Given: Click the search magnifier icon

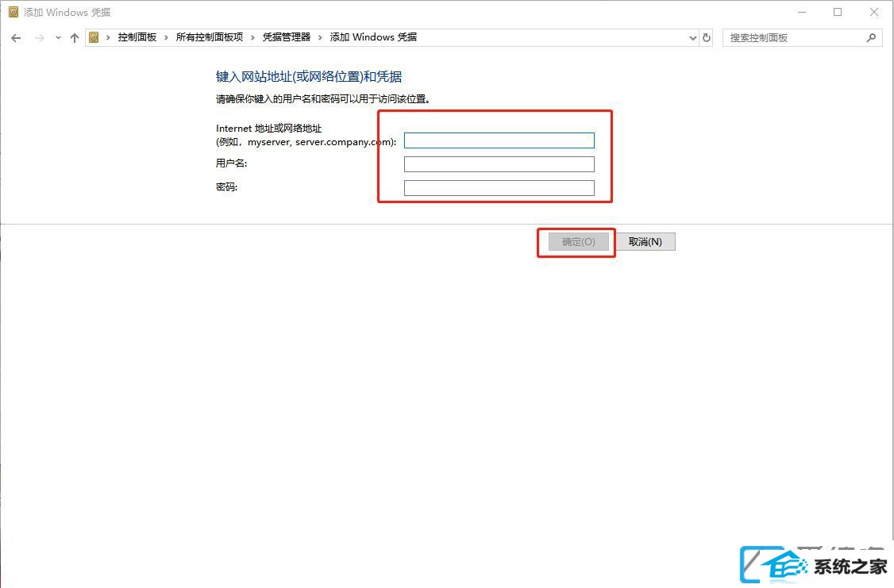Looking at the screenshot, I should (x=871, y=37).
